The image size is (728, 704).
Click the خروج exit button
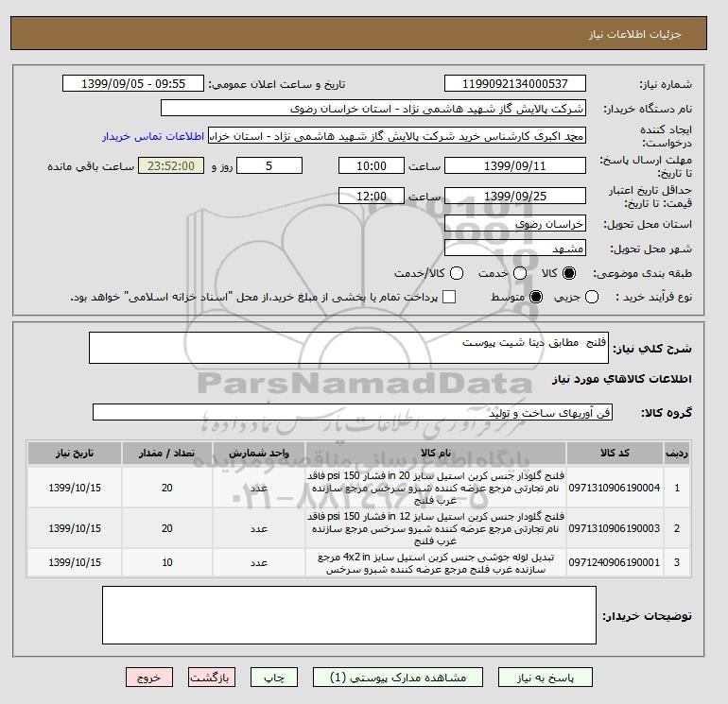tap(149, 678)
